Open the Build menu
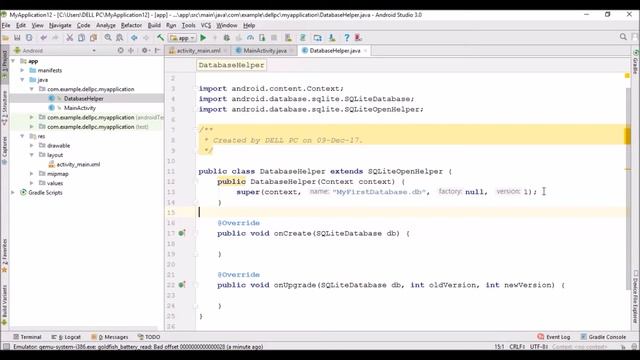Screen dimensions: 640x360 tap(154, 25)
